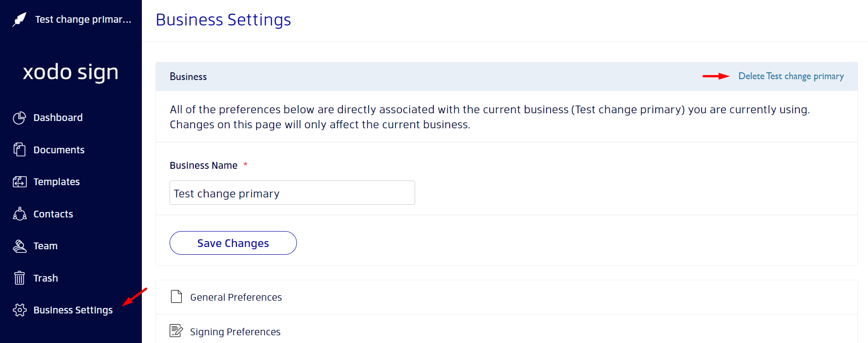Click the Signing Preferences pencil icon
This screenshot has width=868, height=343.
click(x=176, y=331)
